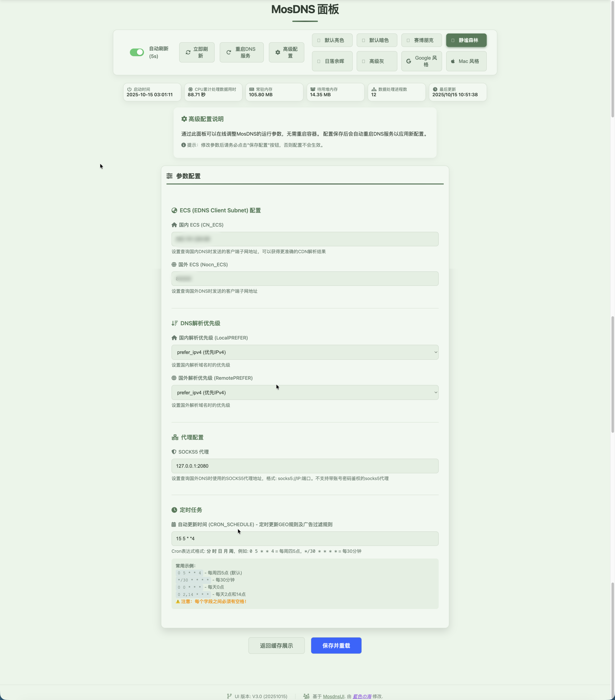Click the restart icon in 重启DNS服务

[x=229, y=52]
